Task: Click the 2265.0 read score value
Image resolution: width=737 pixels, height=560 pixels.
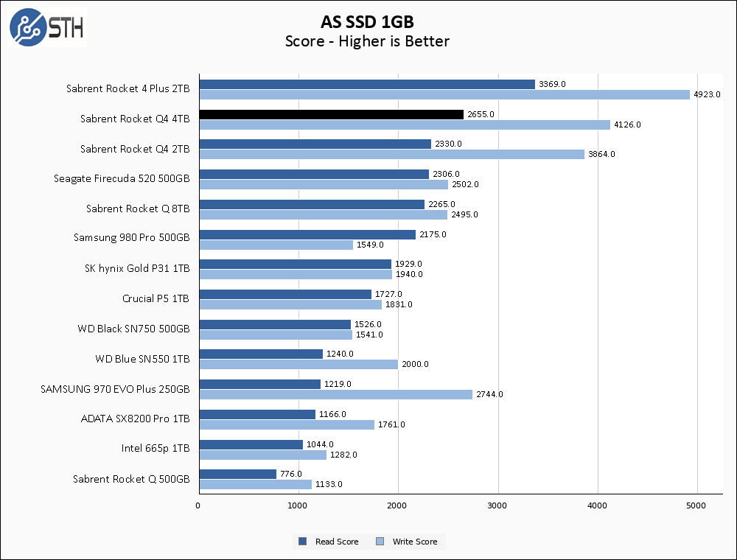Action: coord(441,204)
